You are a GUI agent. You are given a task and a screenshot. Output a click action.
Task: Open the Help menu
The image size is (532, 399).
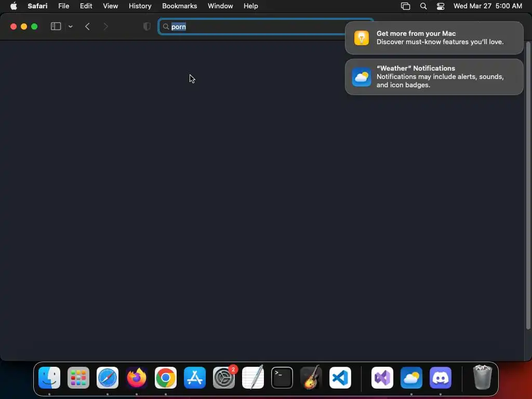pos(251,6)
